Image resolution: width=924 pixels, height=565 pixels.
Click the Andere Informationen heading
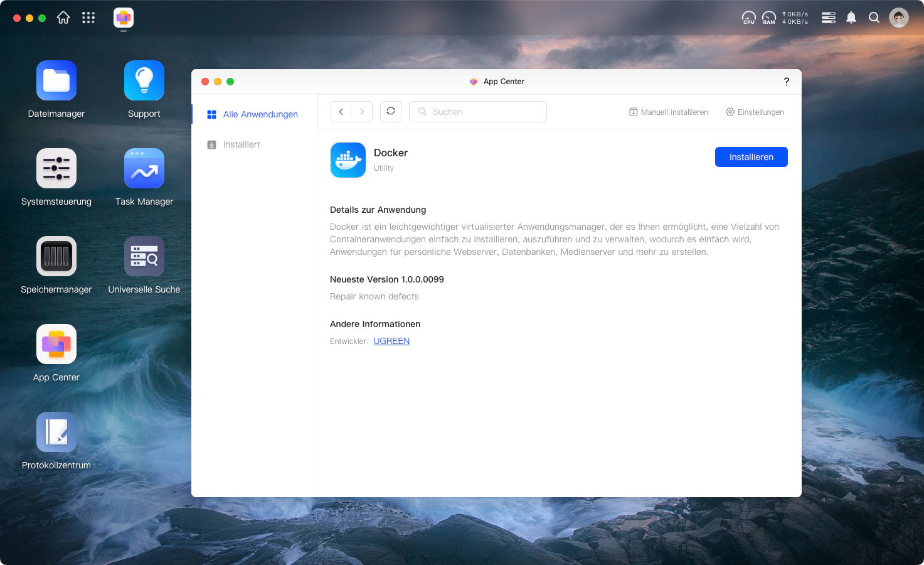(375, 324)
